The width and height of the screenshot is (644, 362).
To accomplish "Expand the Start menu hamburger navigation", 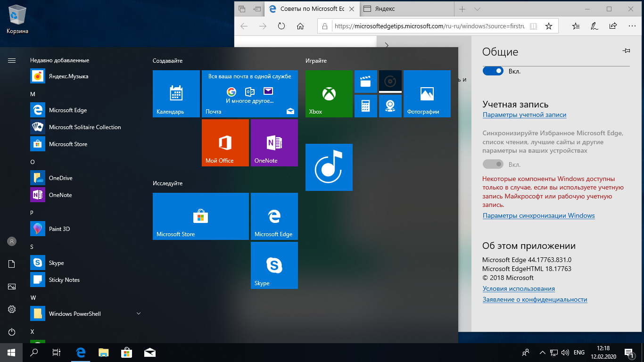I will tap(12, 60).
